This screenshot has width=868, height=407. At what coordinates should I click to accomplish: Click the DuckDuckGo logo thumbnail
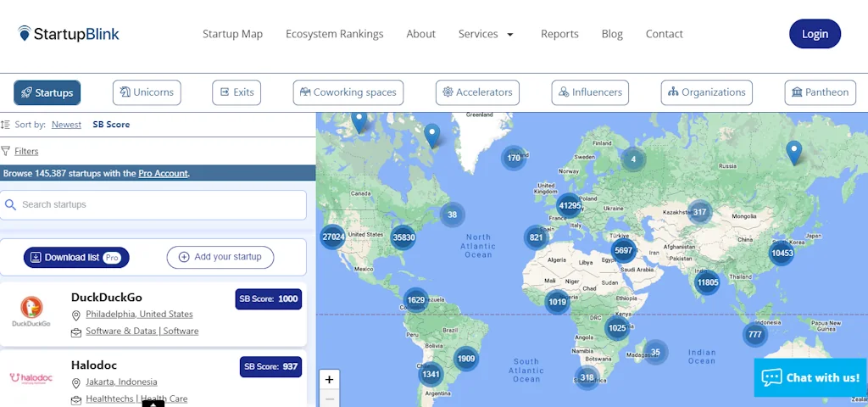31,311
